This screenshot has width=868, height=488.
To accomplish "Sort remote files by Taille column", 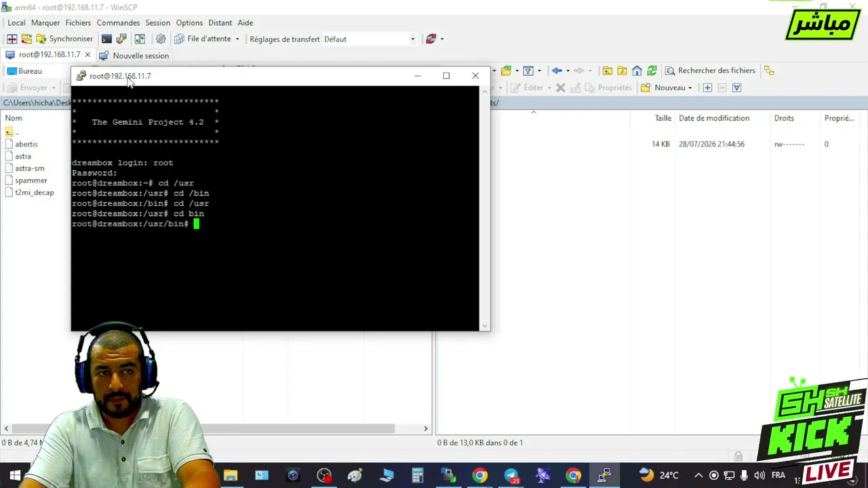I will (663, 118).
